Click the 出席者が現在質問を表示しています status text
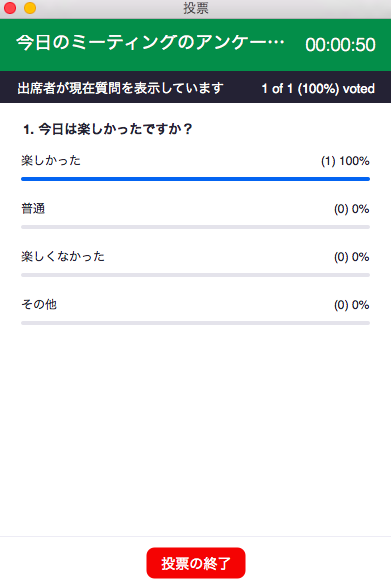The image size is (391, 581). point(120,88)
